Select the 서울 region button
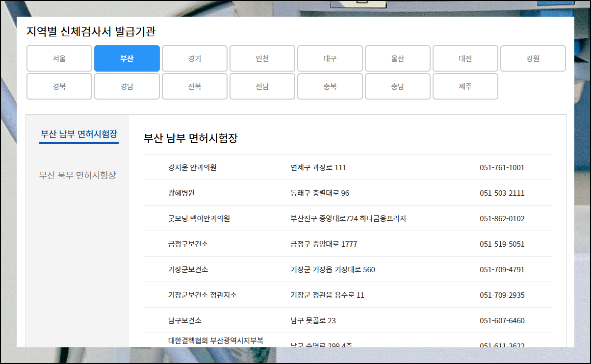 [x=59, y=58]
